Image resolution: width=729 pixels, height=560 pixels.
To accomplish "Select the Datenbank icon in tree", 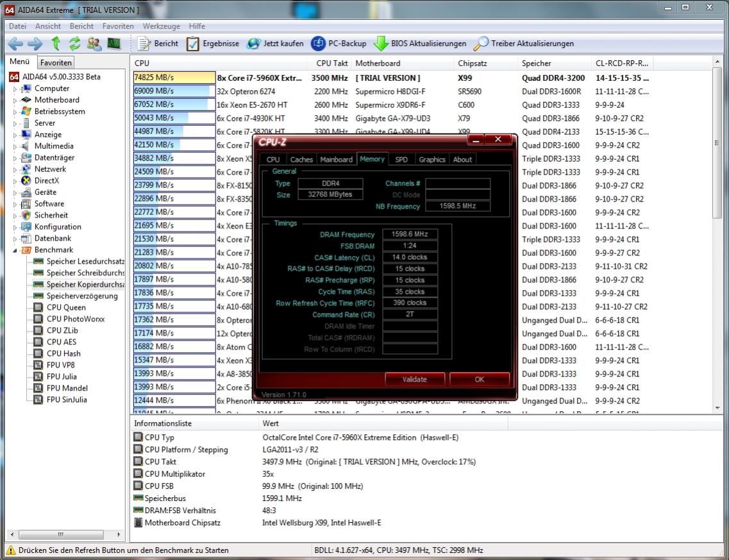I will coord(26,238).
